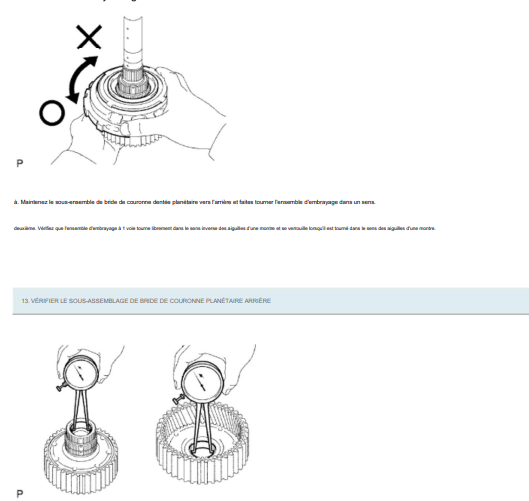The height and width of the screenshot is (501, 529).
Task: Click the left dial gauge face
Action: pos(81,374)
